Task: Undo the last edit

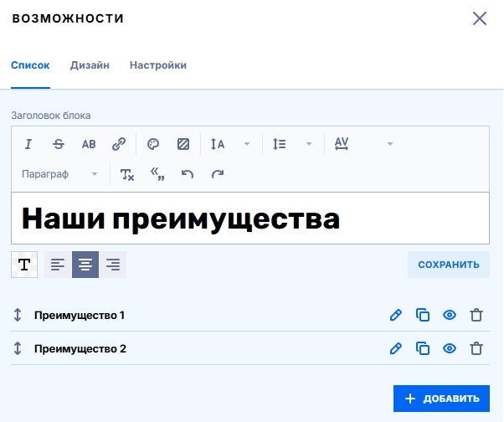Action: click(188, 174)
